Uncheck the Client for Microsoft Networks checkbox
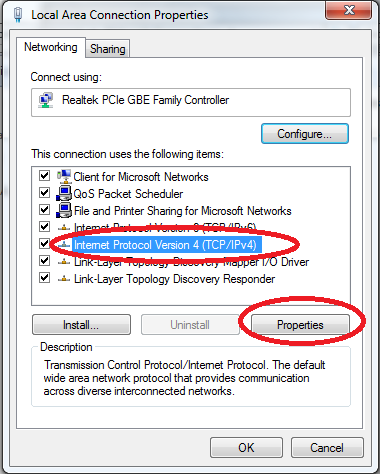 coord(44,176)
